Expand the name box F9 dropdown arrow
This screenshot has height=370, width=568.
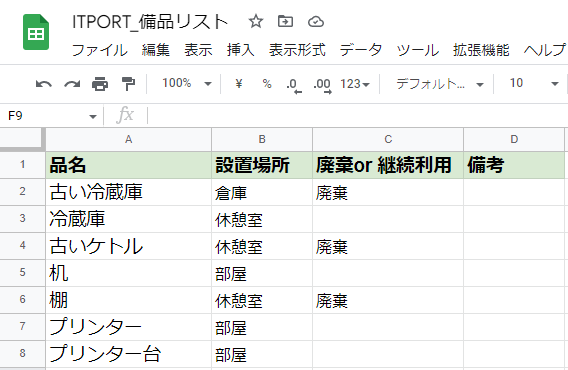(x=93, y=116)
